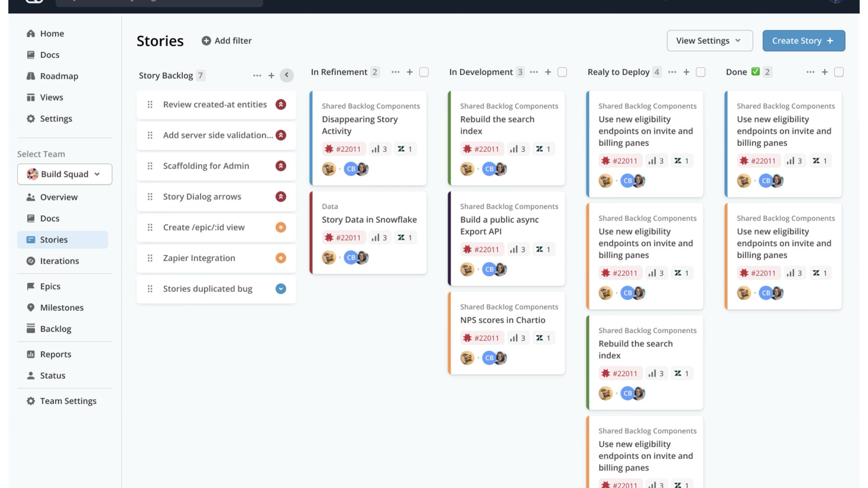This screenshot has height=488, width=868.
Task: Open the Epics section
Action: (x=50, y=286)
